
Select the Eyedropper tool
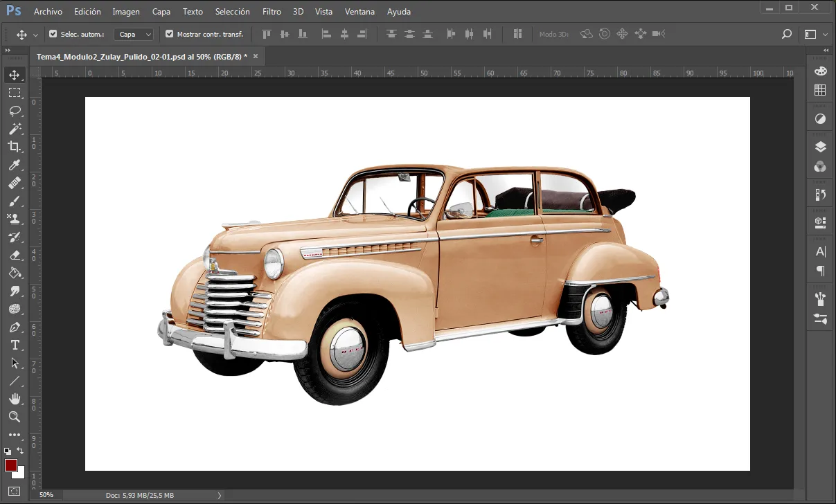(15, 165)
